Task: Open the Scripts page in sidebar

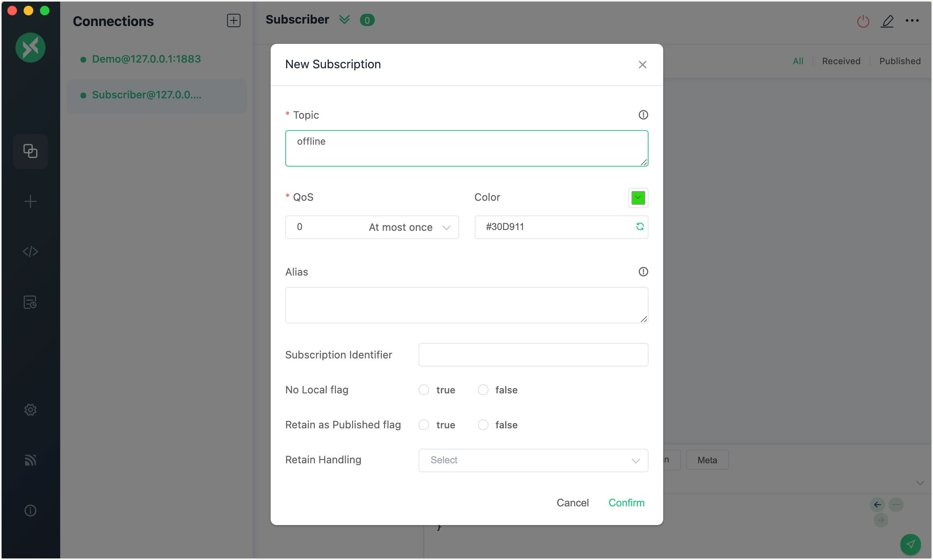Action: 30,252
